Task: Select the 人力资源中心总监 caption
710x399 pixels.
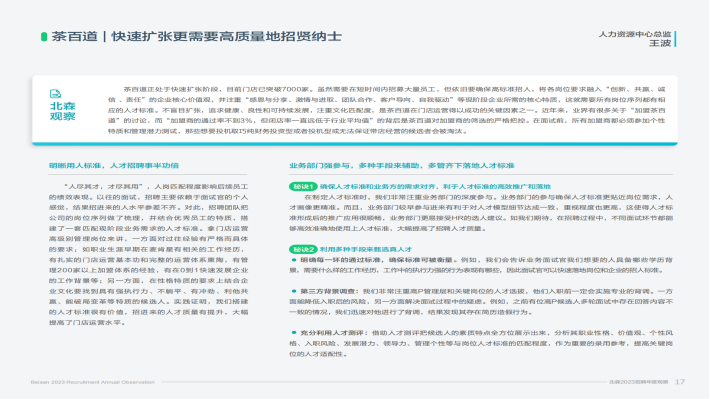Action: pyautogui.click(x=635, y=34)
